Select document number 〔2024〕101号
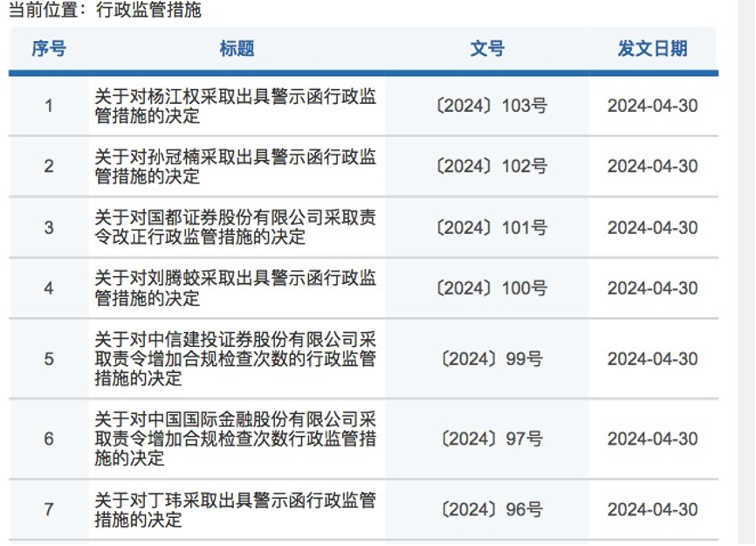The height and width of the screenshot is (546, 756). tap(491, 228)
